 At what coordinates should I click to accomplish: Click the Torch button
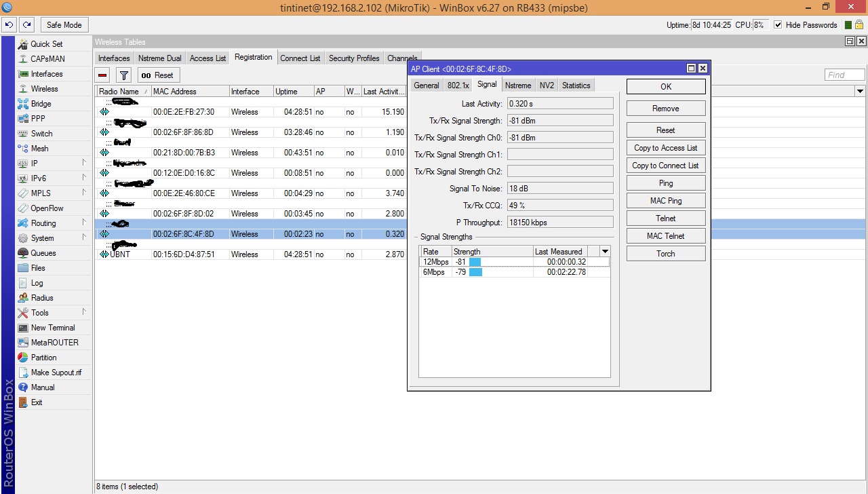pos(666,254)
